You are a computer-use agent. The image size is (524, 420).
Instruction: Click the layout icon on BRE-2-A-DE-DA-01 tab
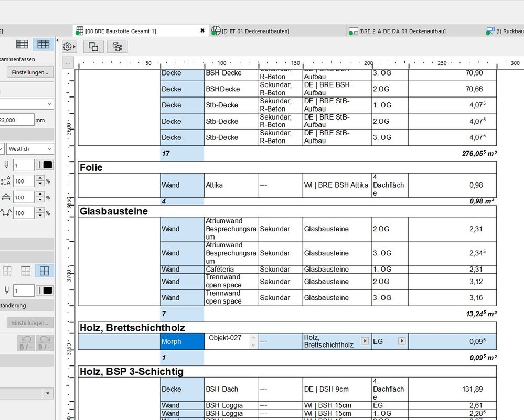click(353, 31)
